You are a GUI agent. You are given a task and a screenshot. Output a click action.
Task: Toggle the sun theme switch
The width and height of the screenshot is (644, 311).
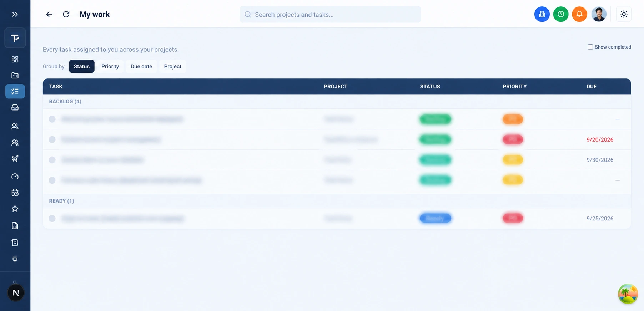pos(624,14)
